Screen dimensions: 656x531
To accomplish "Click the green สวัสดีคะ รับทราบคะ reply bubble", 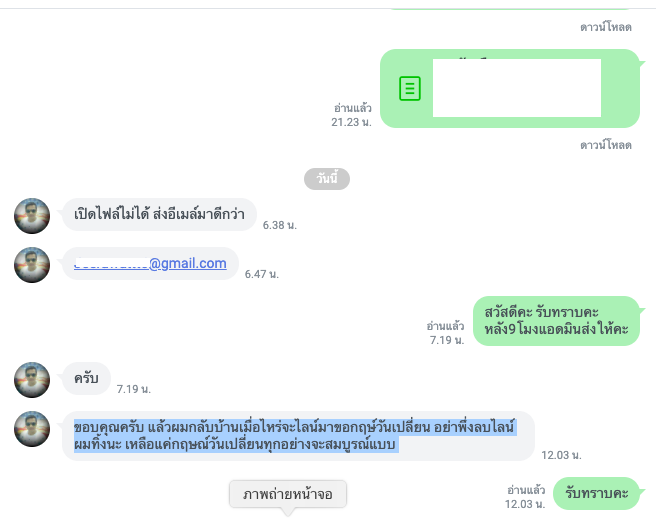I will pyautogui.click(x=556, y=321).
